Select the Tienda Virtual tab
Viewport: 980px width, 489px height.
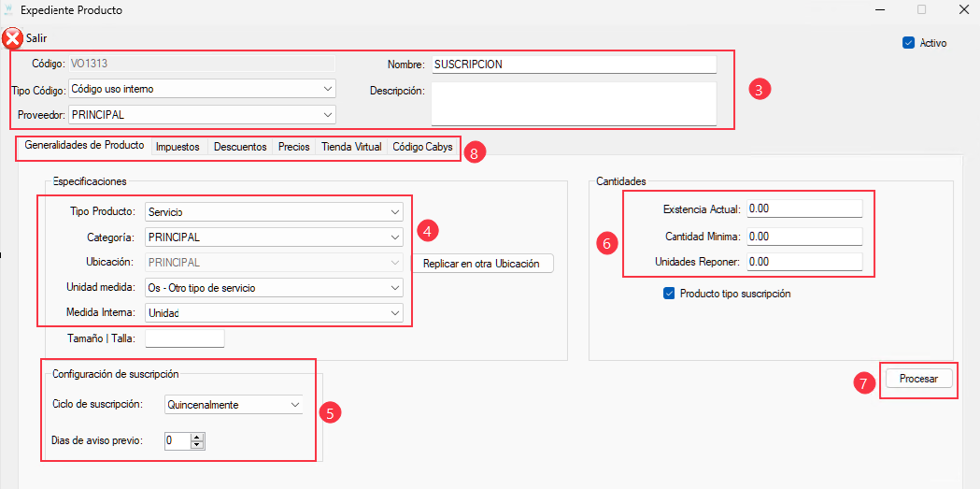(351, 148)
